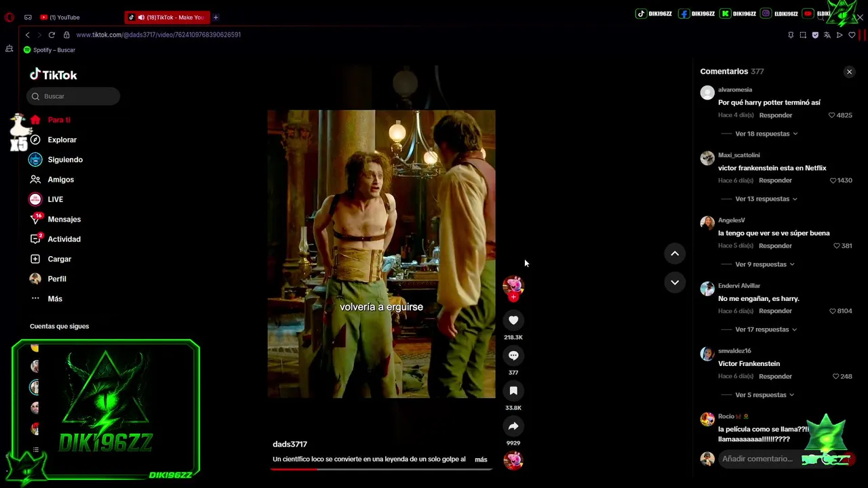The height and width of the screenshot is (488, 868).
Task: Close the Comentarios panel
Action: click(x=849, y=72)
